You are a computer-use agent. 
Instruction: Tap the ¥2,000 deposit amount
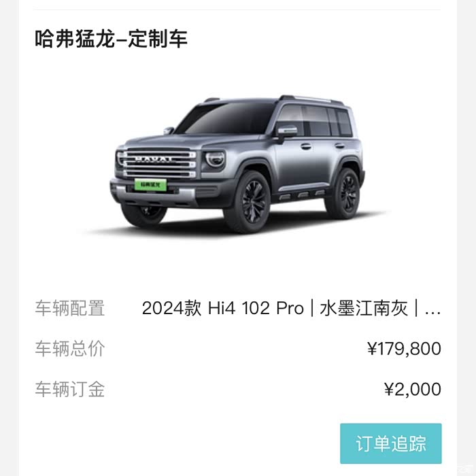413,389
